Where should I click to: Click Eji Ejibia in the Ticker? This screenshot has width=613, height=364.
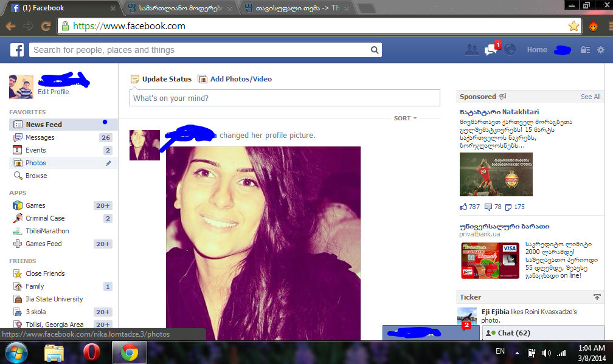tap(495, 312)
